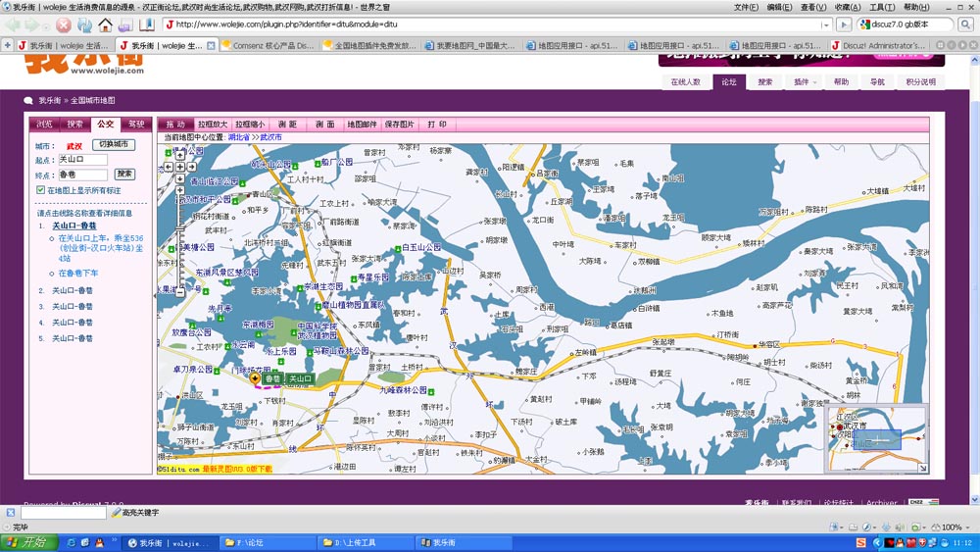Open the zoom 100% dropdown in status bar
The height and width of the screenshot is (552, 980).
(x=966, y=527)
